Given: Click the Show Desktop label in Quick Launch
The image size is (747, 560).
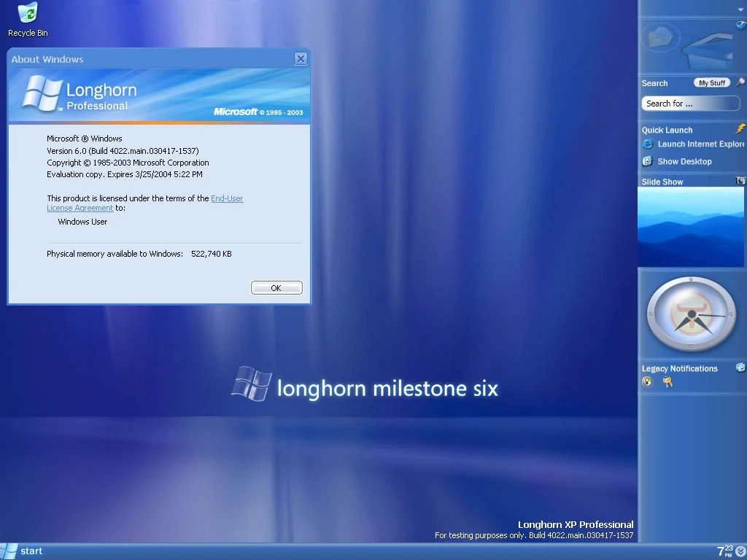Looking at the screenshot, I should [x=684, y=161].
